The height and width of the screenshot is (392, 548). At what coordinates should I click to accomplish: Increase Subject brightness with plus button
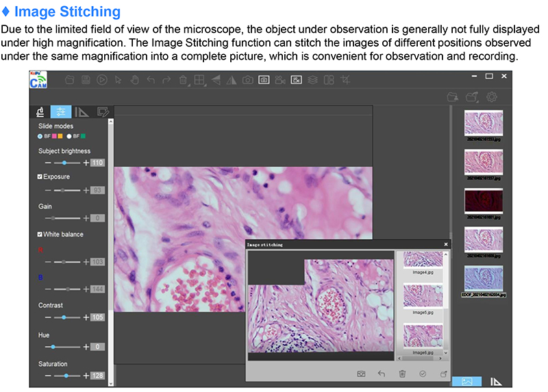[x=86, y=163]
